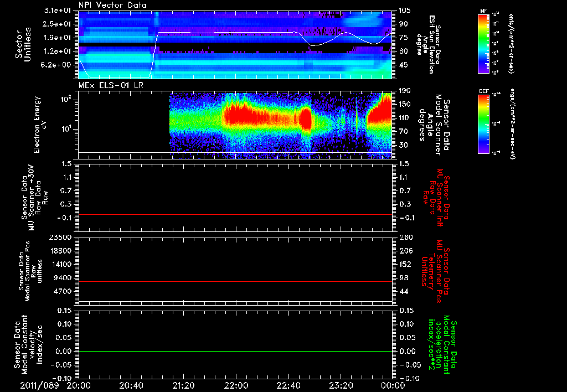Click the '20:00' time axis label
Image resolution: width=567 pixels, height=392 pixels.
(79, 385)
